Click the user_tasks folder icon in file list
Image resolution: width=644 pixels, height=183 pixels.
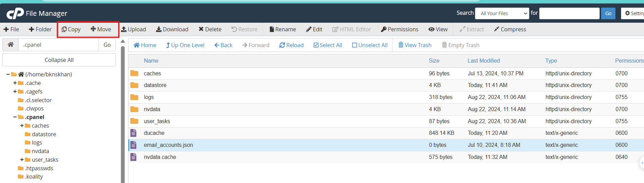[x=134, y=121]
